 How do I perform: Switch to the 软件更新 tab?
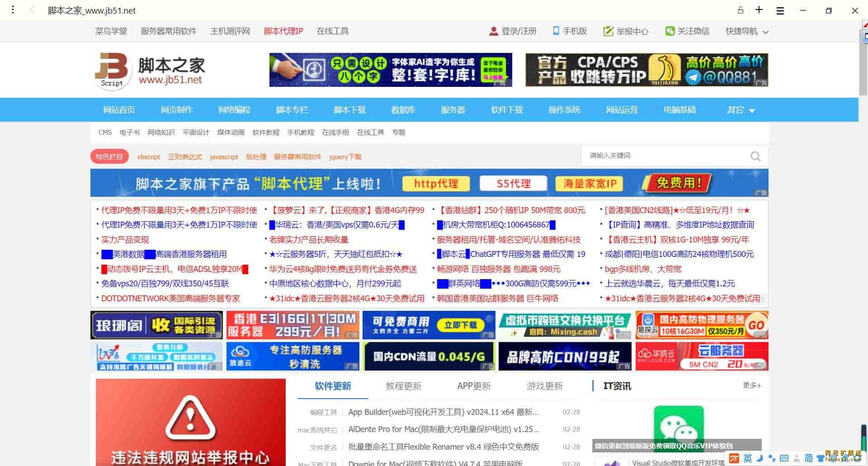[333, 386]
